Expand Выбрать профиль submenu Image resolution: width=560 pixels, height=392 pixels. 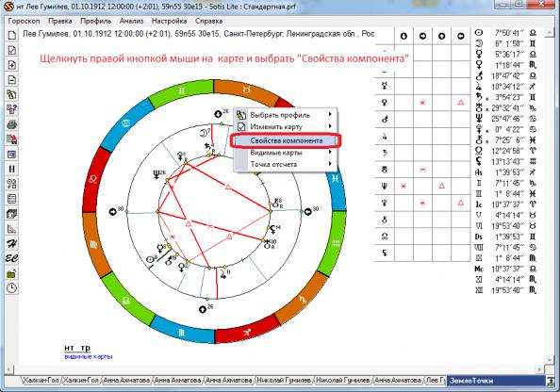[x=286, y=115]
